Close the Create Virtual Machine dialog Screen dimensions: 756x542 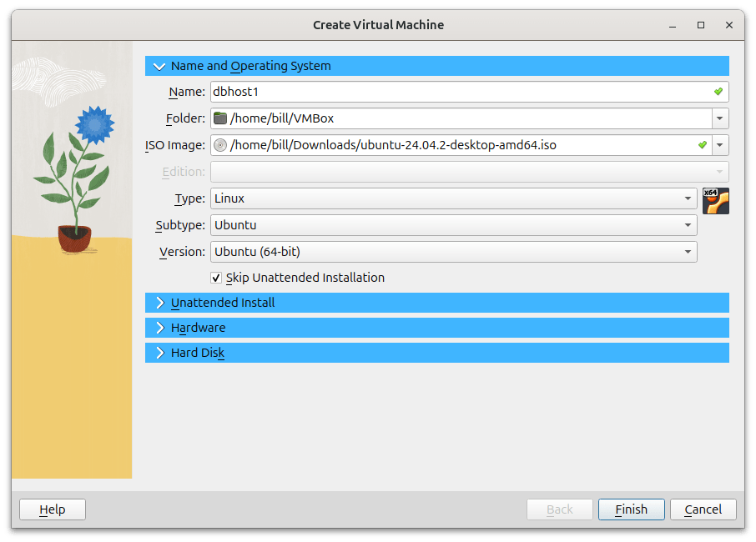pyautogui.click(x=728, y=25)
